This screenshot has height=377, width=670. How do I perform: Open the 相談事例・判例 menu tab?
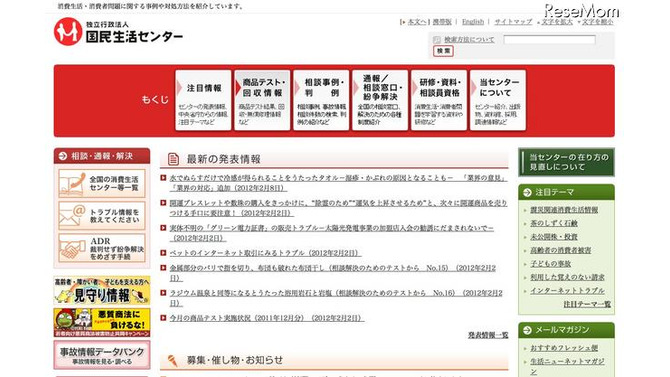(x=321, y=100)
